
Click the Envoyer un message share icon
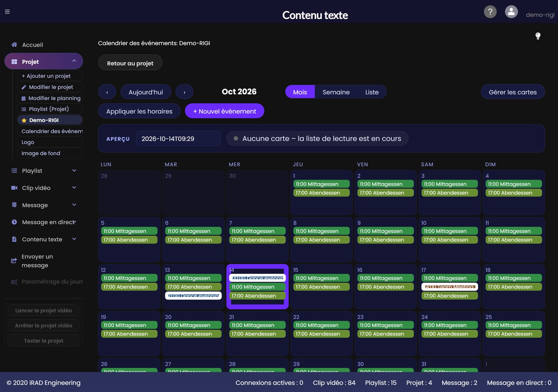[14, 261]
